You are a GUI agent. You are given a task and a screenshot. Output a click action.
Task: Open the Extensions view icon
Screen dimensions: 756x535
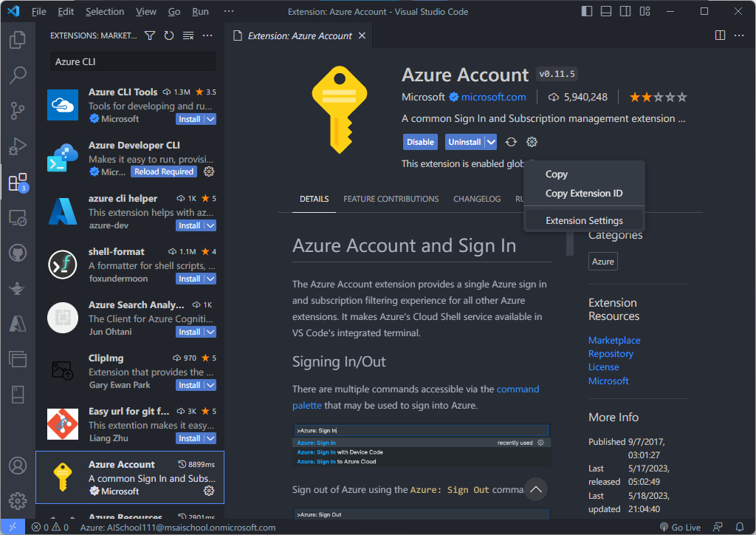coord(18,182)
